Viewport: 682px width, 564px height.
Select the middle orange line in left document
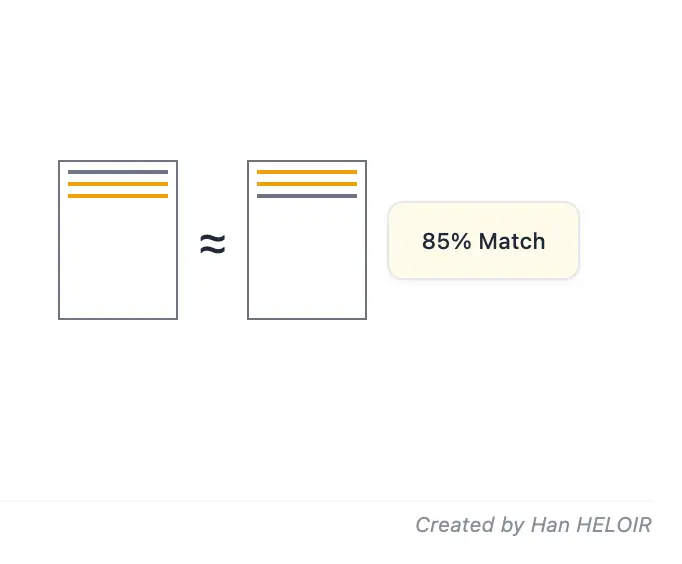pyautogui.click(x=118, y=184)
